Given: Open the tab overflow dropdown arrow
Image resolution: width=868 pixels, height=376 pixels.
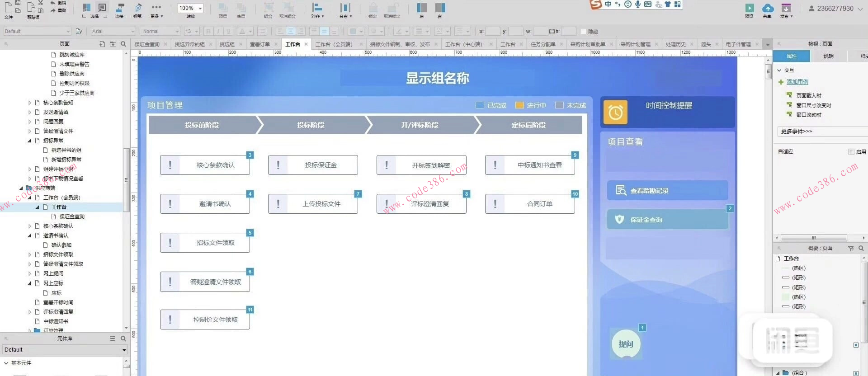Looking at the screenshot, I should [768, 44].
